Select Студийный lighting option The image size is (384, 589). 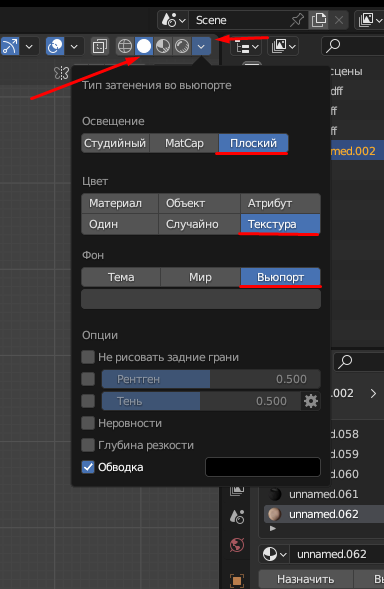click(x=115, y=143)
